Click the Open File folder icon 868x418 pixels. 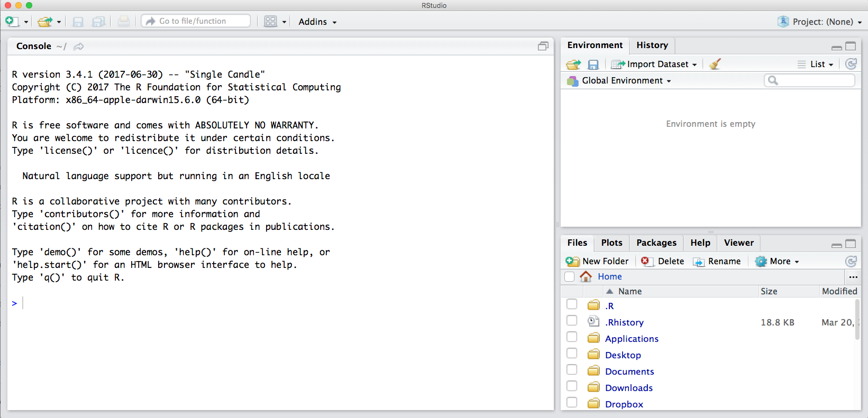tap(45, 22)
